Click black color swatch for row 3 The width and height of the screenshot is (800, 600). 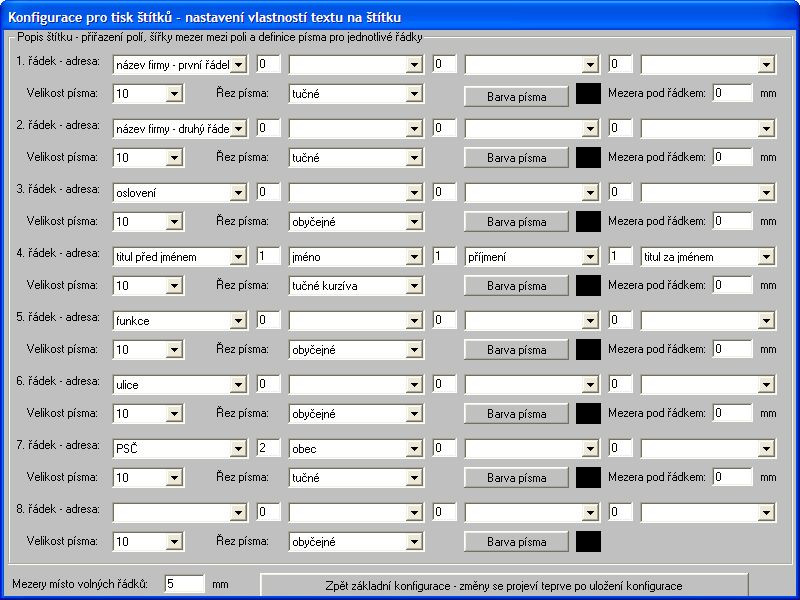click(588, 222)
